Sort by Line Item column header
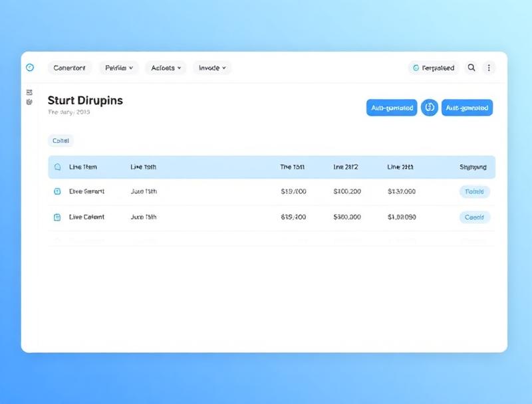 82,167
